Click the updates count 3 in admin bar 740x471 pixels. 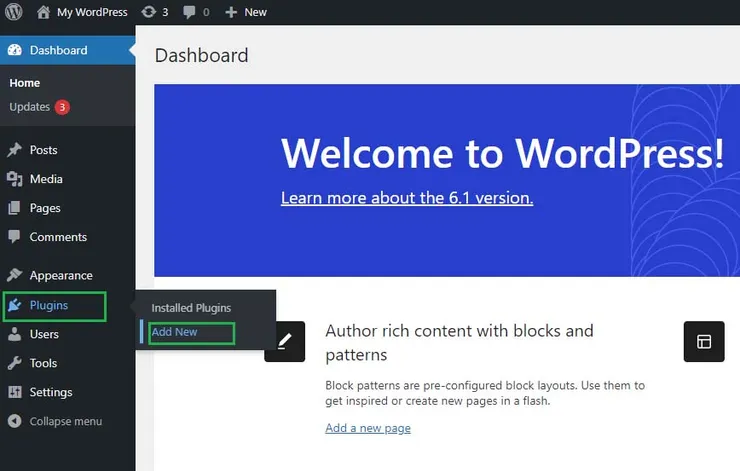point(165,12)
